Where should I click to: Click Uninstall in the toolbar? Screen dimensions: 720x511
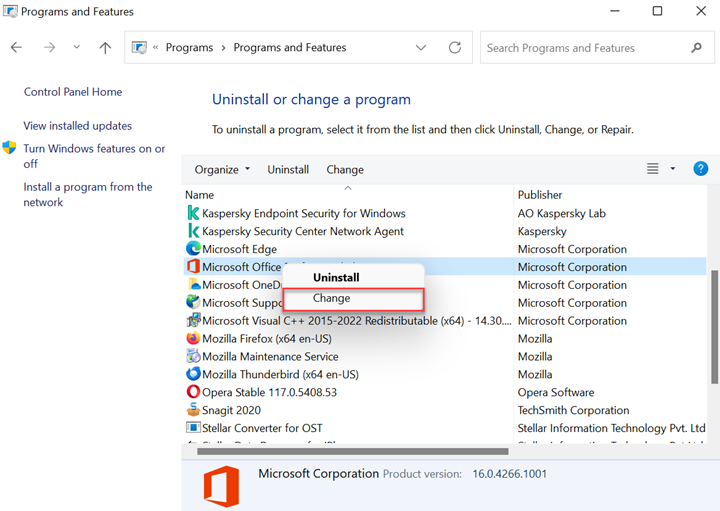coord(288,169)
